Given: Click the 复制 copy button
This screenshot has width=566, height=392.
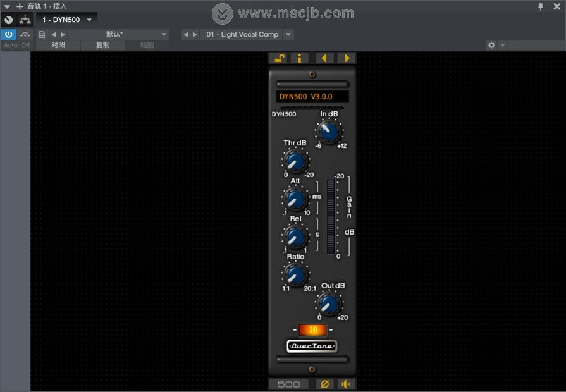Looking at the screenshot, I should click(x=102, y=46).
